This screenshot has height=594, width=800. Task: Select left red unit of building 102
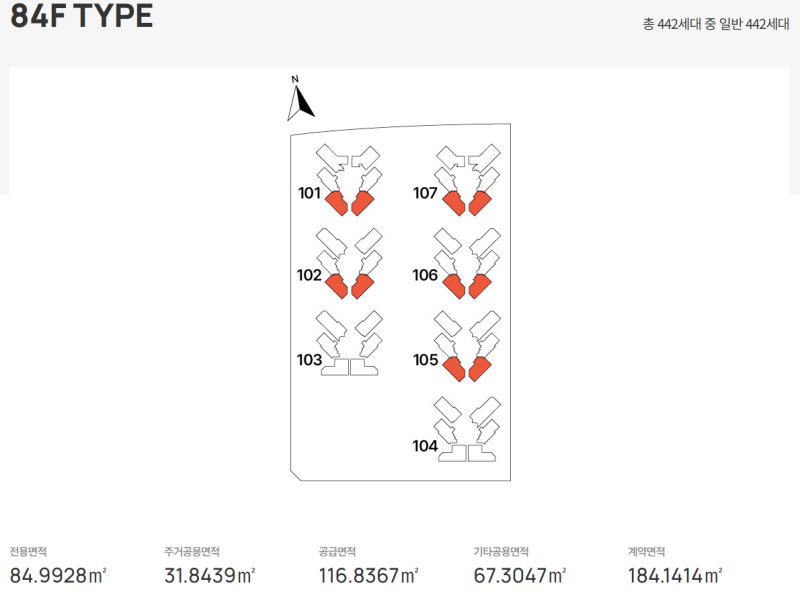click(x=337, y=286)
